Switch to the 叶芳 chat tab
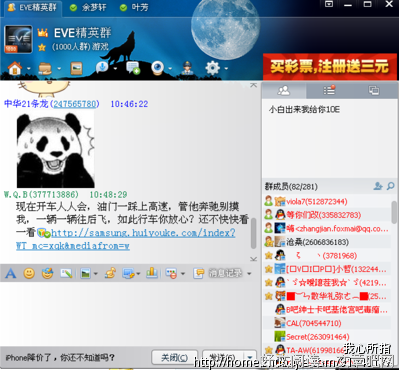 pos(134,7)
